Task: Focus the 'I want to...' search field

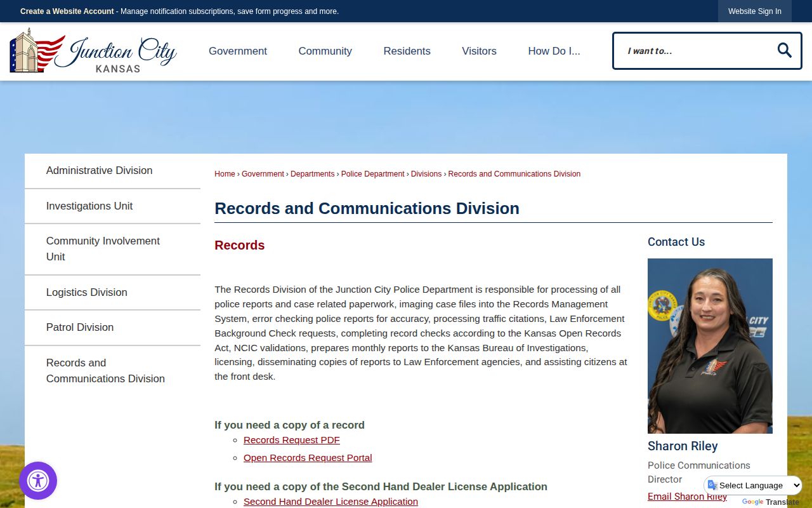Action: tap(695, 51)
